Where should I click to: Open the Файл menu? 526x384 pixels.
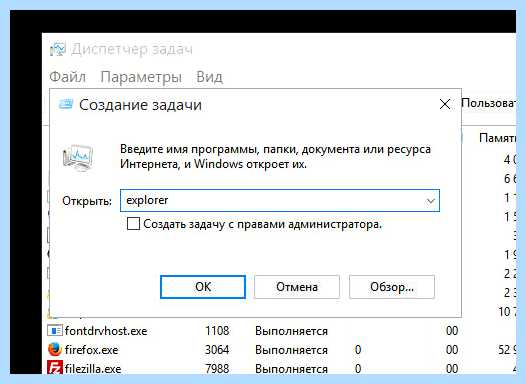67,77
